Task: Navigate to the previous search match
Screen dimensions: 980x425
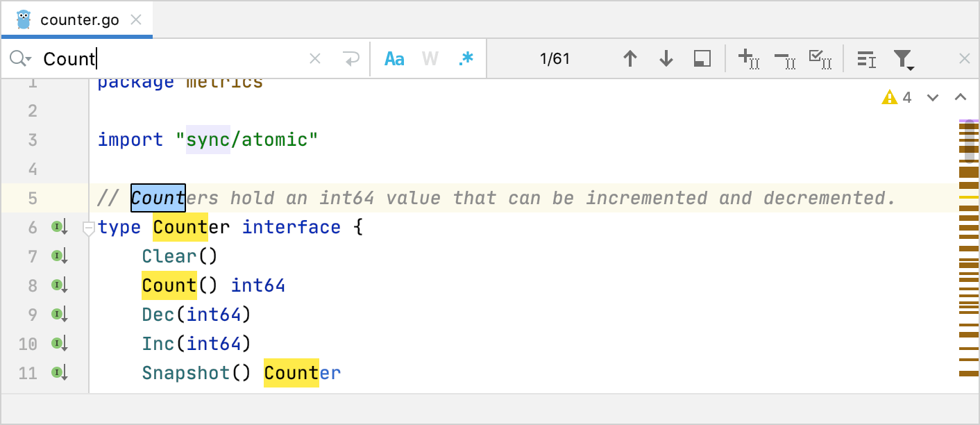Action: point(630,58)
